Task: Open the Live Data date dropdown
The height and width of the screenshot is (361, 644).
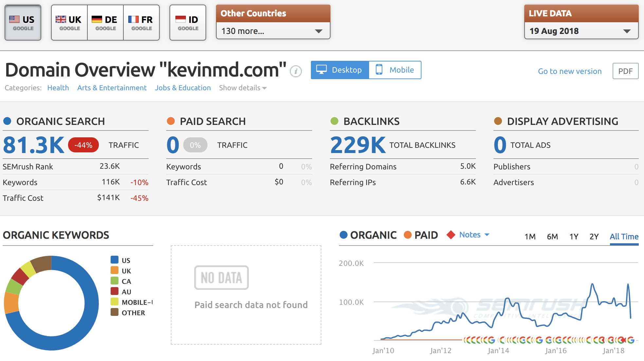Action: coord(581,31)
